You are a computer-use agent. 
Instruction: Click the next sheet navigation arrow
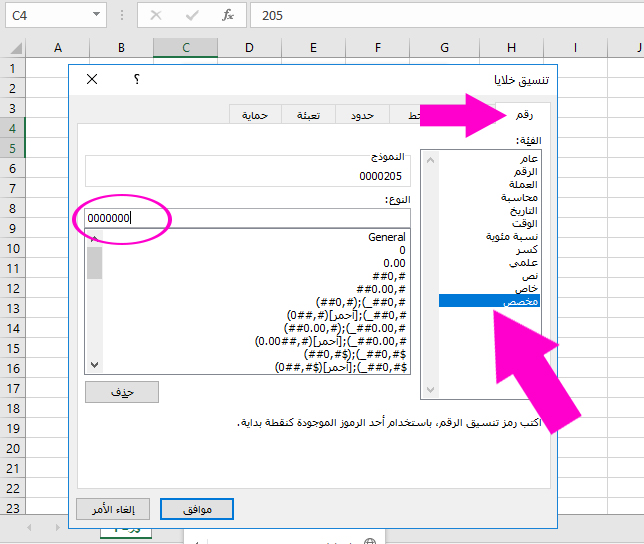[57, 527]
